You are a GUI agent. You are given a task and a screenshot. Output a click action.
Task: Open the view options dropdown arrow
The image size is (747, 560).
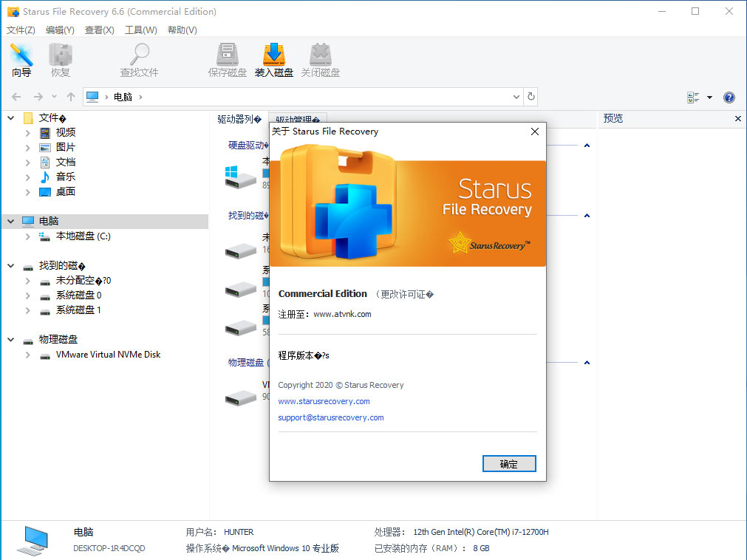point(709,98)
